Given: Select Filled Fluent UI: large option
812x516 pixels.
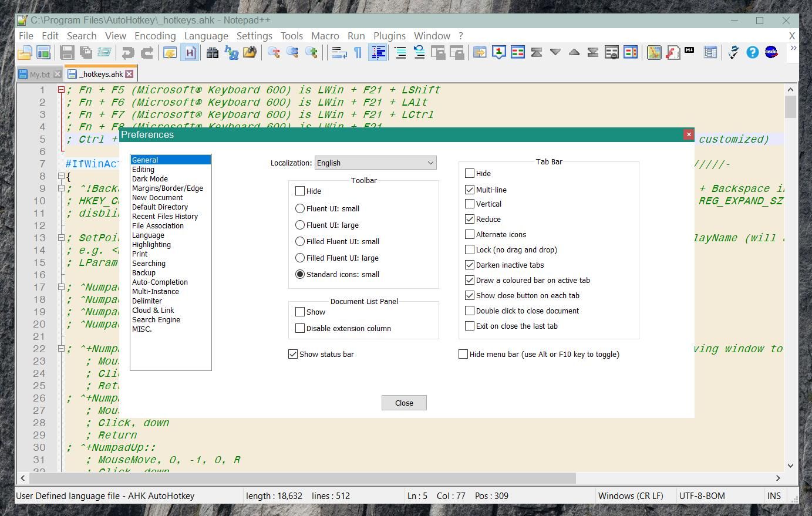Looking at the screenshot, I should [300, 258].
